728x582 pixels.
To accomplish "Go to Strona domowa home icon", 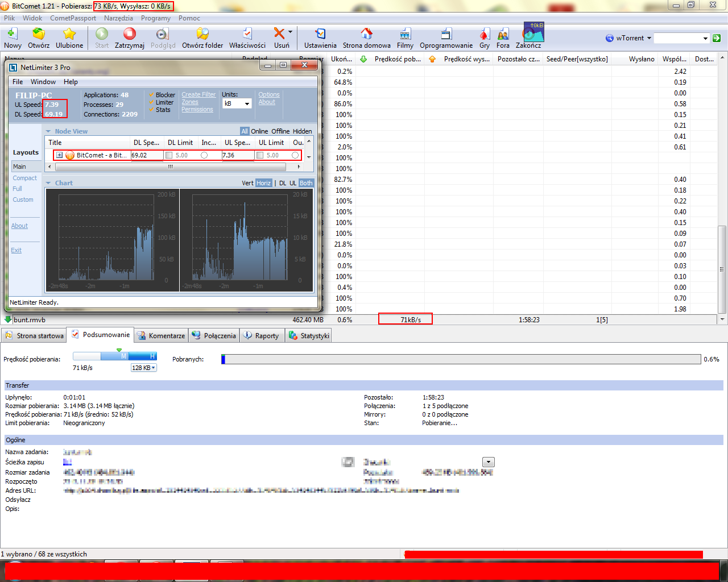I will click(x=367, y=34).
